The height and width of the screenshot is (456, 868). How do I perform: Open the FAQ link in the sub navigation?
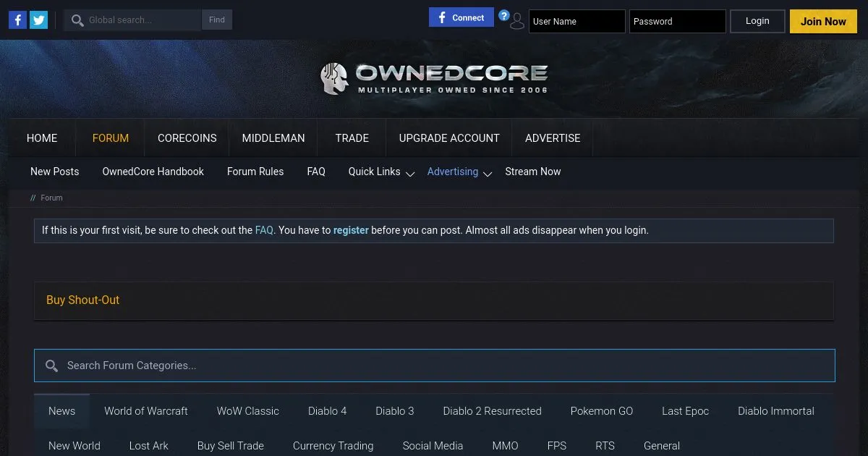(316, 172)
